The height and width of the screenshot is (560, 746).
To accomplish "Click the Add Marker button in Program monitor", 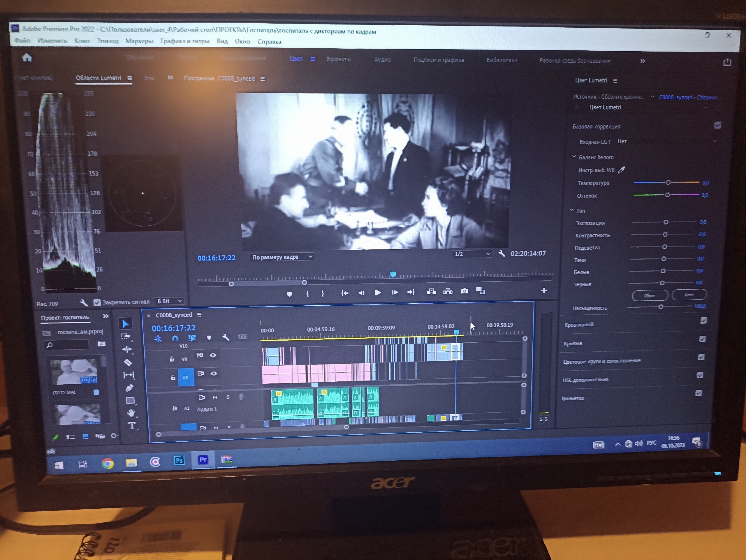I will click(289, 294).
